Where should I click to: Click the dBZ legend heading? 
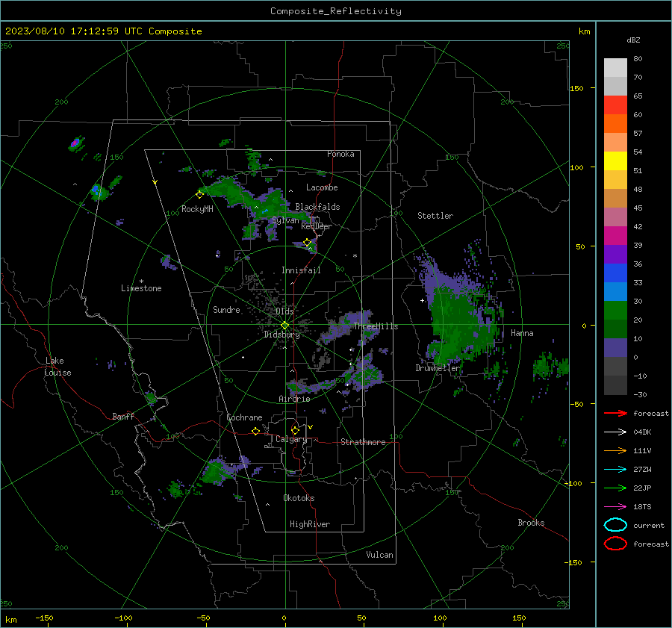tap(633, 40)
